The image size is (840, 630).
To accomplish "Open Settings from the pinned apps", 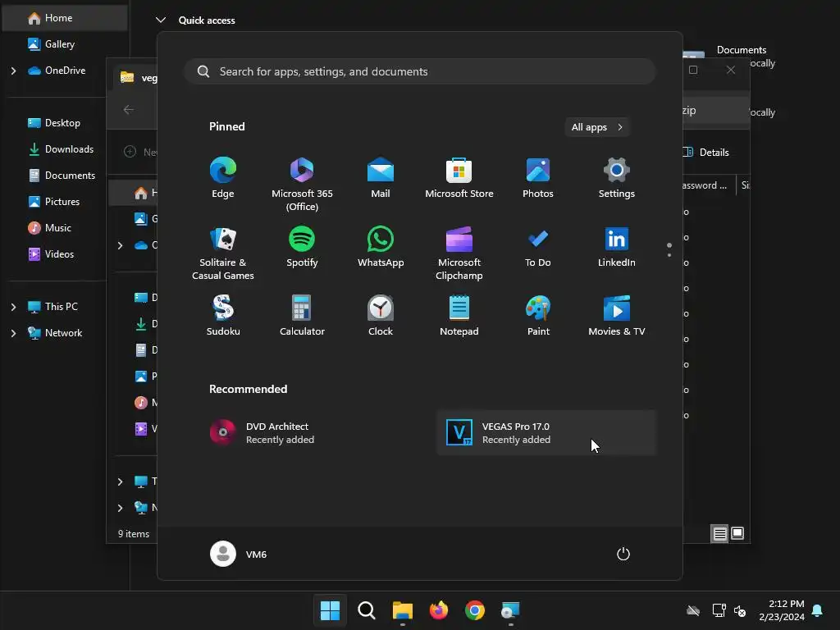I will tap(617, 178).
